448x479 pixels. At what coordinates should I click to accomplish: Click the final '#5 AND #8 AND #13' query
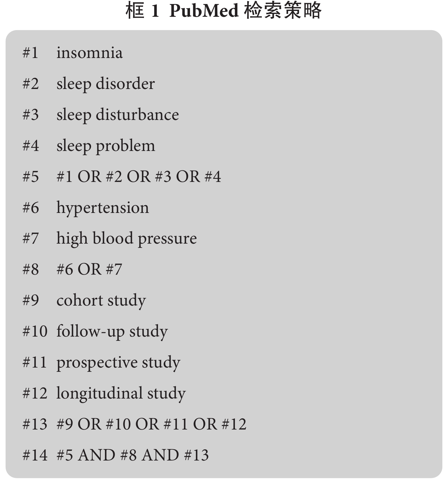pos(133,455)
